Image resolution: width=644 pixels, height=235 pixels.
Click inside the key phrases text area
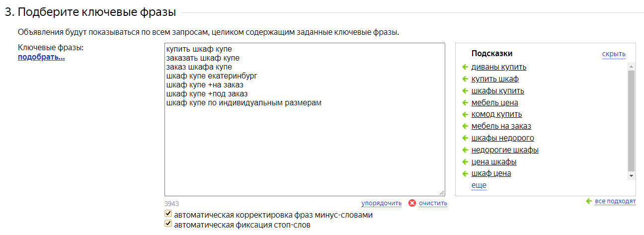pos(304,149)
